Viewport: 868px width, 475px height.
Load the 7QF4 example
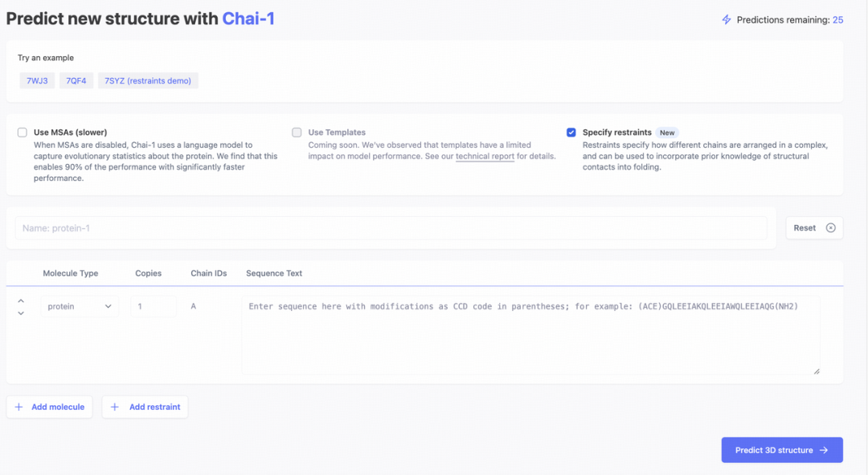point(76,81)
